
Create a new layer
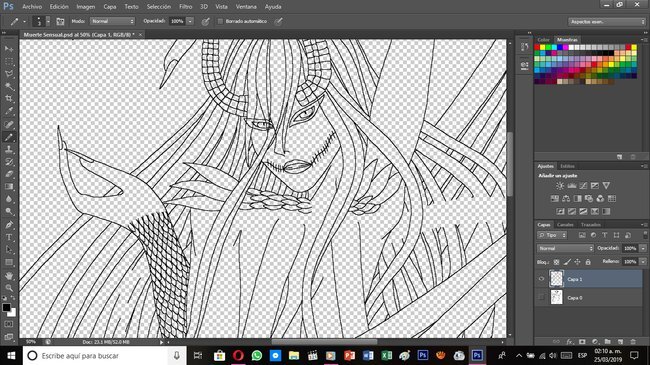(620, 342)
